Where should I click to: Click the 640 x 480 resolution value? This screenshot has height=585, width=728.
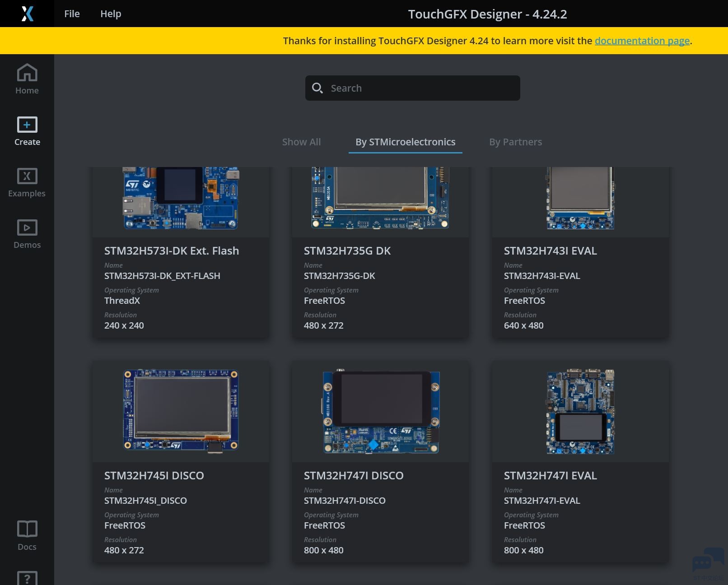pyautogui.click(x=524, y=325)
